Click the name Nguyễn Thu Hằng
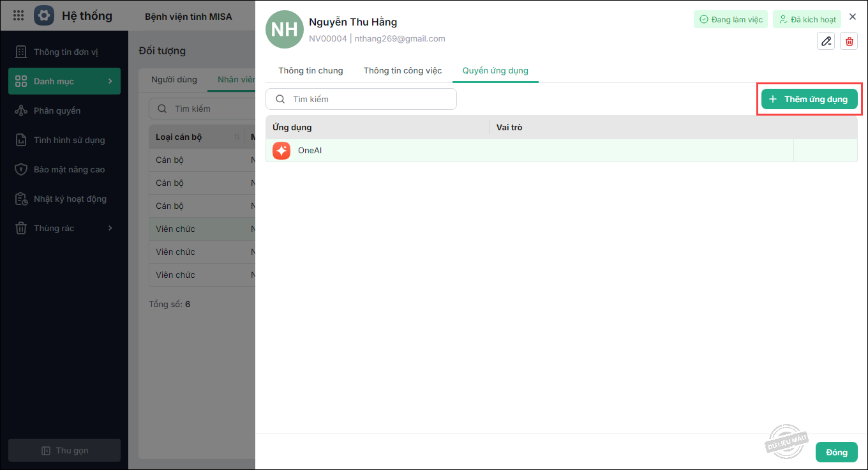This screenshot has height=470, width=868. pos(353,22)
